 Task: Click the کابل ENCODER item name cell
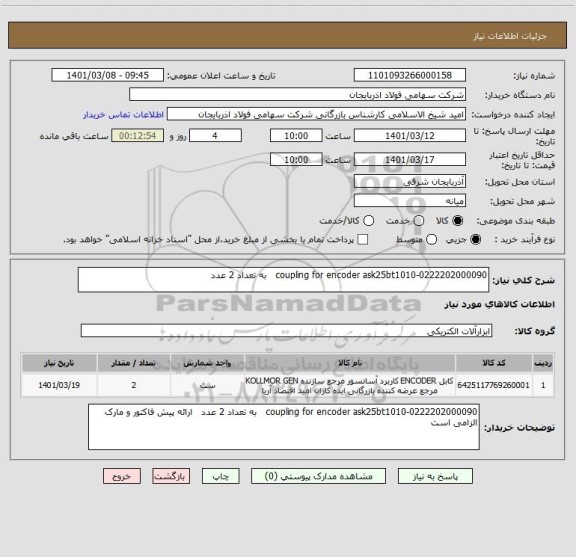(350, 385)
